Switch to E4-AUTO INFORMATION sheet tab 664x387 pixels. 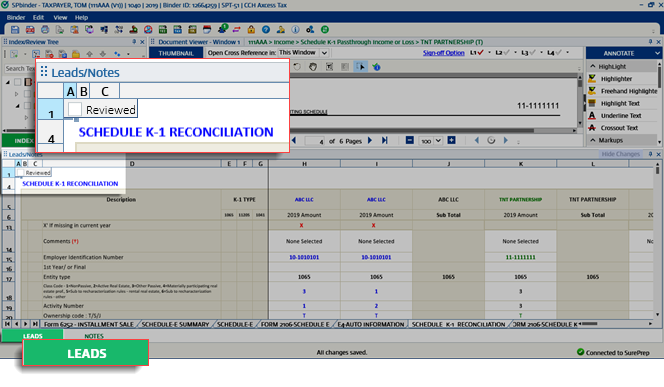371,324
